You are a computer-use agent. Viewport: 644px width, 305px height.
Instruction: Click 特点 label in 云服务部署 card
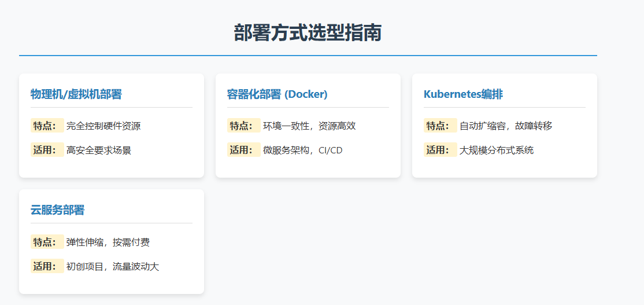pyautogui.click(x=46, y=241)
